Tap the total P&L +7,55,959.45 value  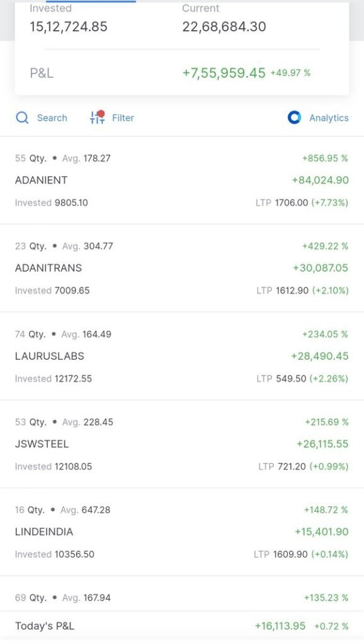[x=224, y=73]
